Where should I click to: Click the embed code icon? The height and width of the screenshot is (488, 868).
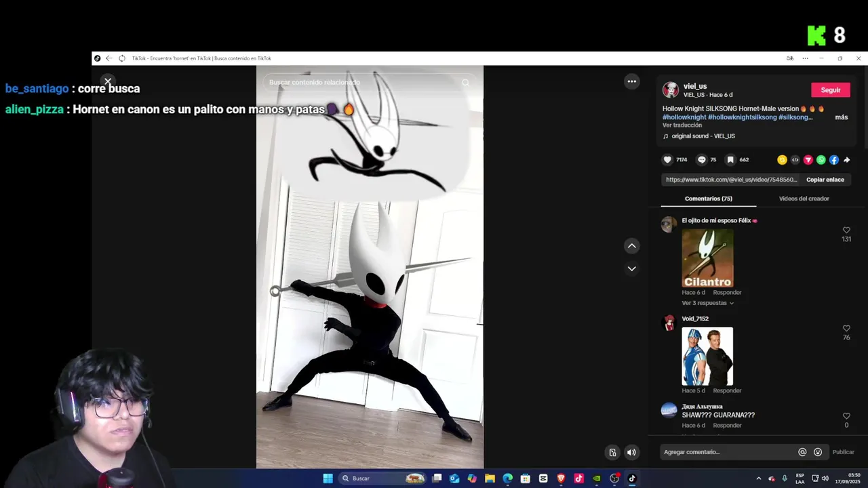pyautogui.click(x=795, y=160)
